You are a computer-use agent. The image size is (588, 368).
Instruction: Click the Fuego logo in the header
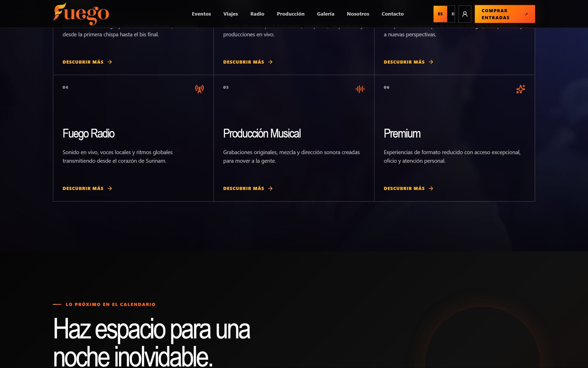pos(81,14)
